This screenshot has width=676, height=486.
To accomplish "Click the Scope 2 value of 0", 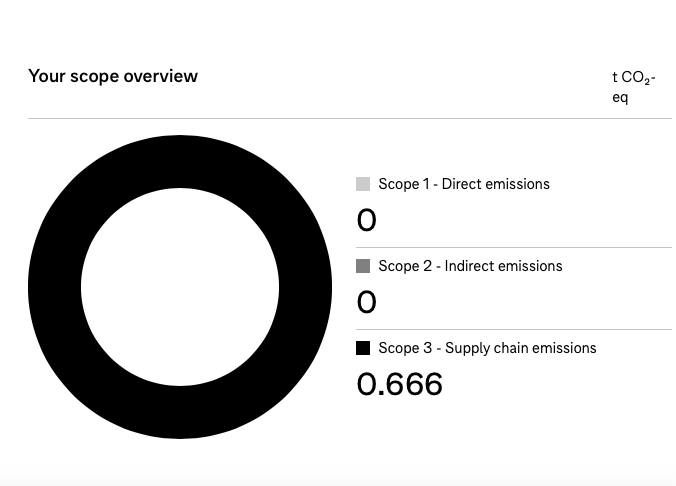I will pos(366,302).
